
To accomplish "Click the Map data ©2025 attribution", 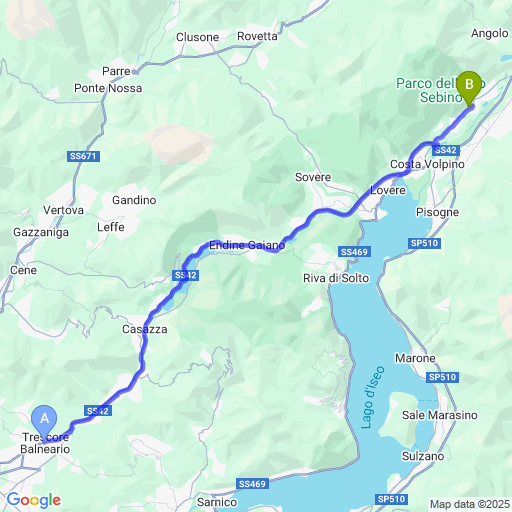I will pos(470,504).
